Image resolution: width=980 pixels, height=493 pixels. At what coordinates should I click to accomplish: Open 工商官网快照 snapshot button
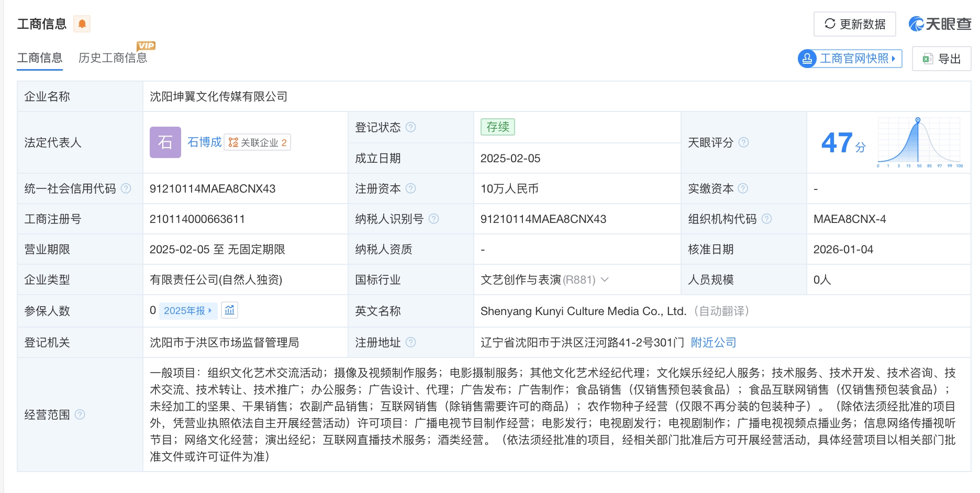click(x=850, y=58)
